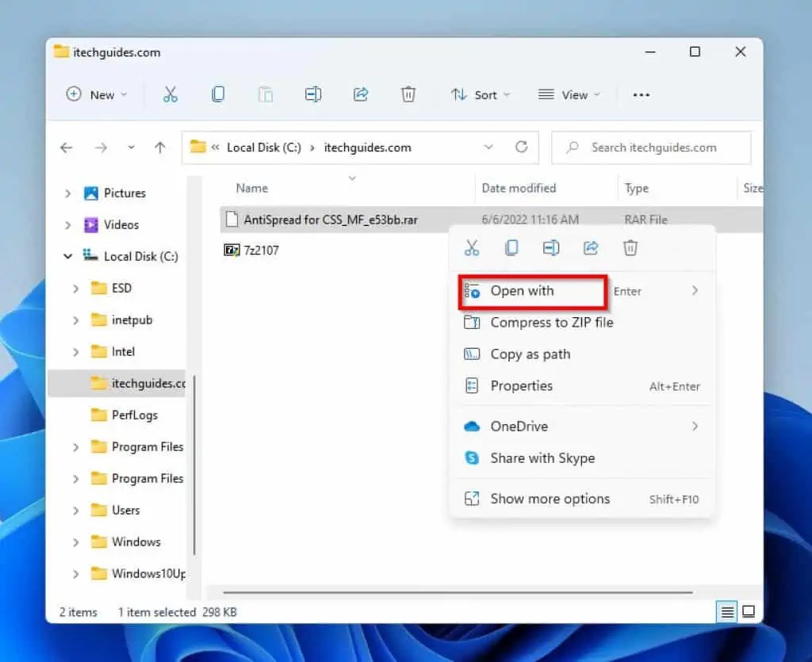Viewport: 812px width, 662px height.
Task: Click the Copy icon in the context menu
Action: pyautogui.click(x=511, y=247)
